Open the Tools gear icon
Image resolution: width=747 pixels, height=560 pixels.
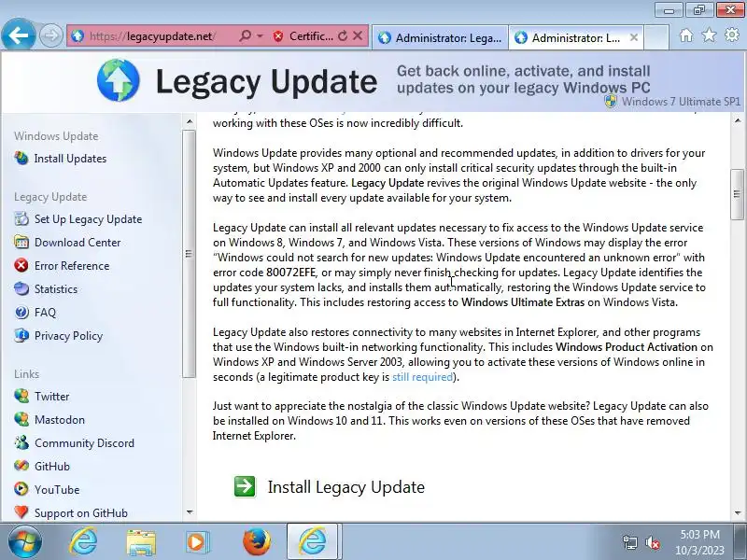coord(732,35)
